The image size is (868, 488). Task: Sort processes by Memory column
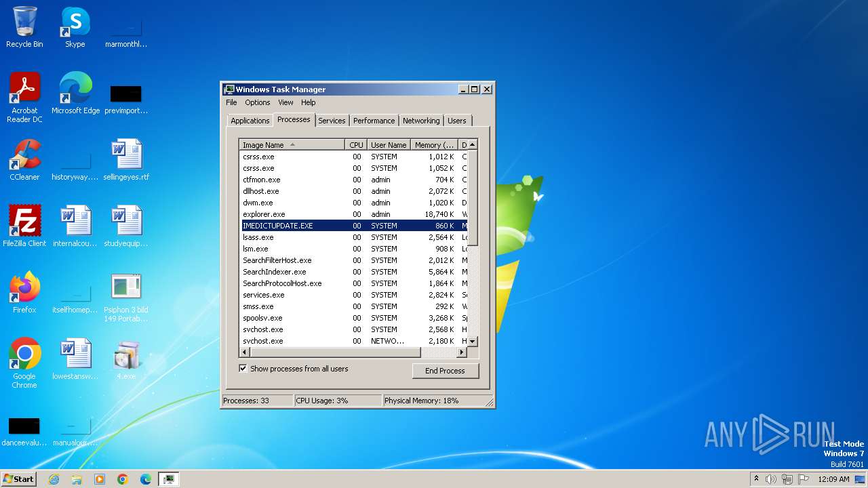click(x=435, y=145)
